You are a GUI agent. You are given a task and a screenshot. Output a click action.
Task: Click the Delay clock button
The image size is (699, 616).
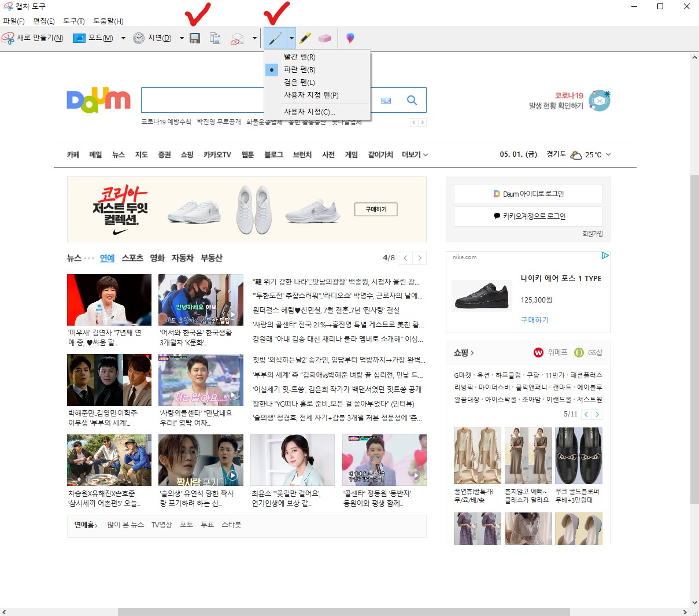[153, 38]
